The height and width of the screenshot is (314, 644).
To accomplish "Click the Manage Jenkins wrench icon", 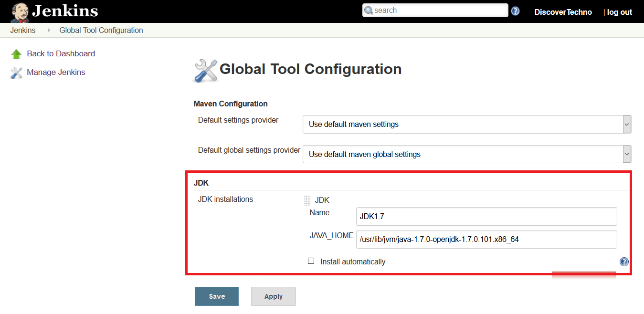I will click(17, 73).
